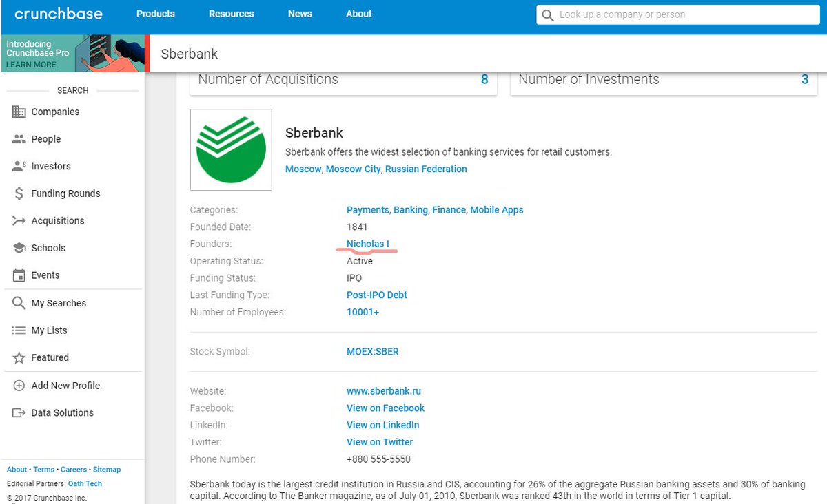Click the number of investments value 3
Image resolution: width=827 pixels, height=504 pixels.
[805, 79]
